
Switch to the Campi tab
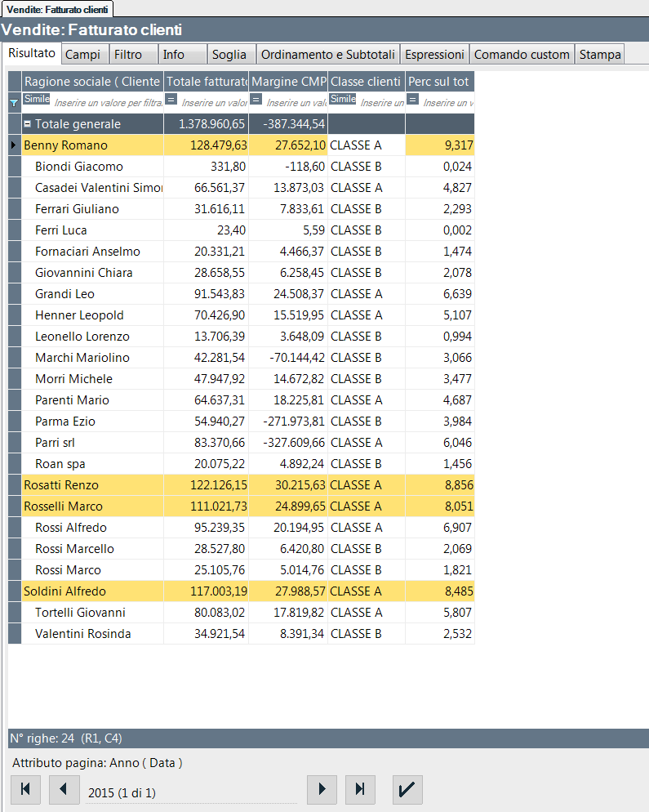[x=82, y=55]
